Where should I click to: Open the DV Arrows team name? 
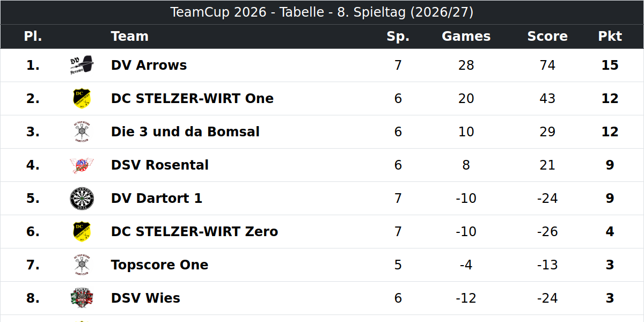pyautogui.click(x=149, y=65)
